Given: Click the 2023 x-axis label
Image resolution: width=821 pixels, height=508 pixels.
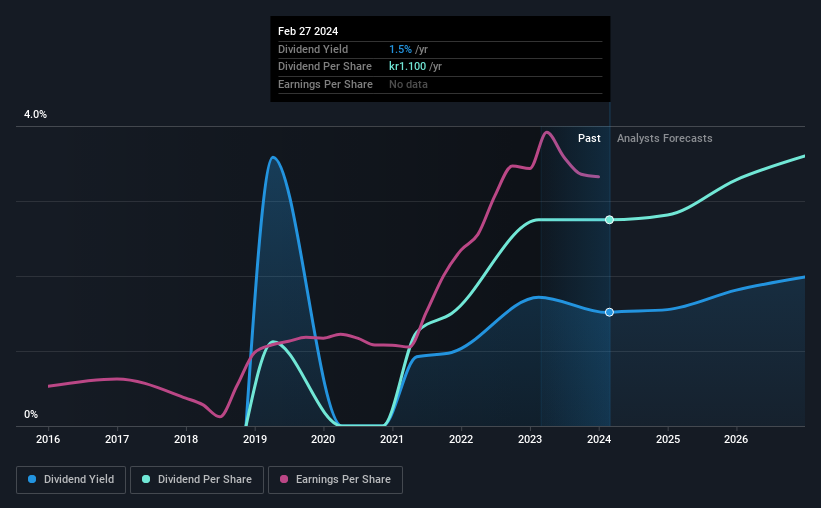Looking at the screenshot, I should pos(530,439).
